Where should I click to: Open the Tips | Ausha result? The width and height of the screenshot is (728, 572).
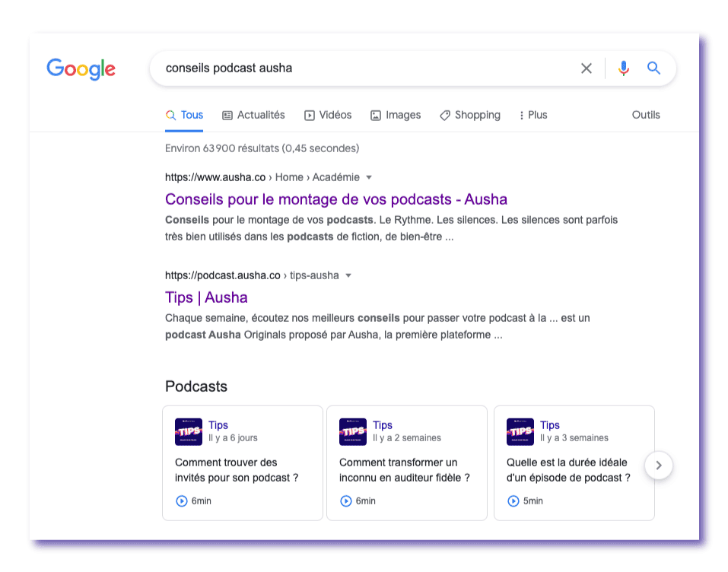click(206, 297)
